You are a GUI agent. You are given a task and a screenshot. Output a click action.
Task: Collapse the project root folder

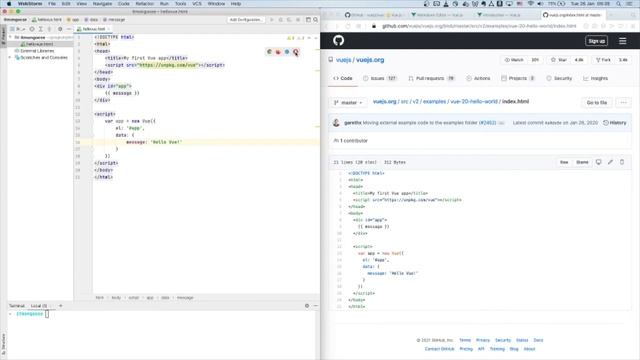11,37
